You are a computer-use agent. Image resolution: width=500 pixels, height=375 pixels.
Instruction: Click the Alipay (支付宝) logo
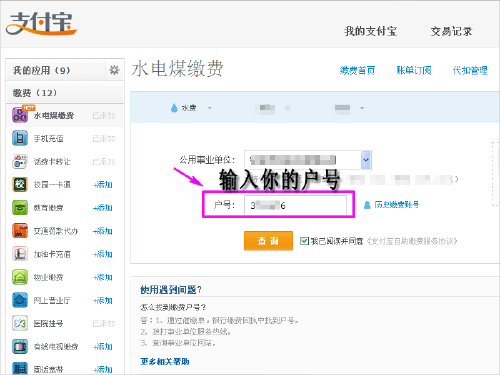point(41,24)
